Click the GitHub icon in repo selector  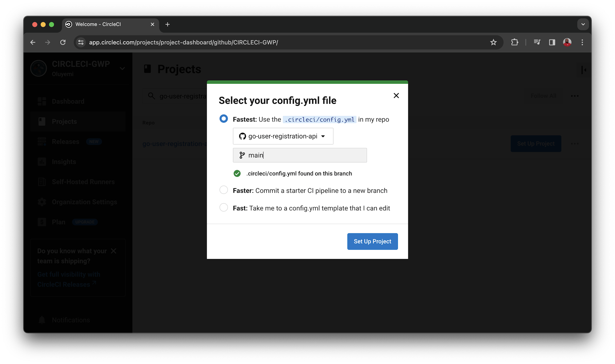(x=242, y=136)
